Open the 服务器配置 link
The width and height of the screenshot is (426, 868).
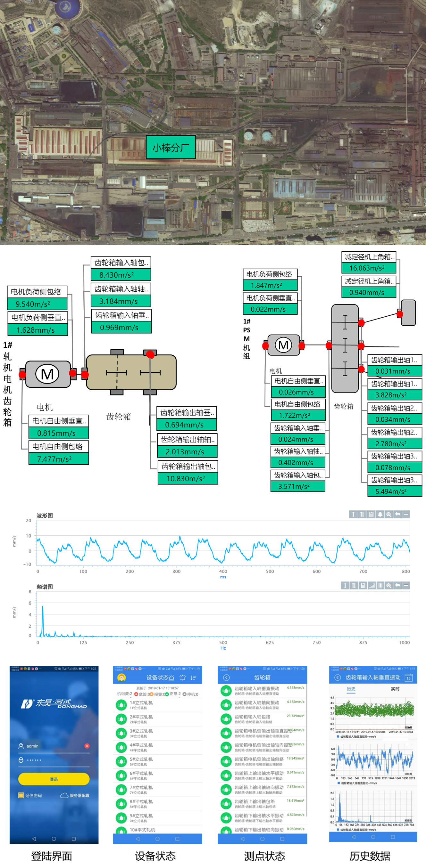(x=75, y=795)
